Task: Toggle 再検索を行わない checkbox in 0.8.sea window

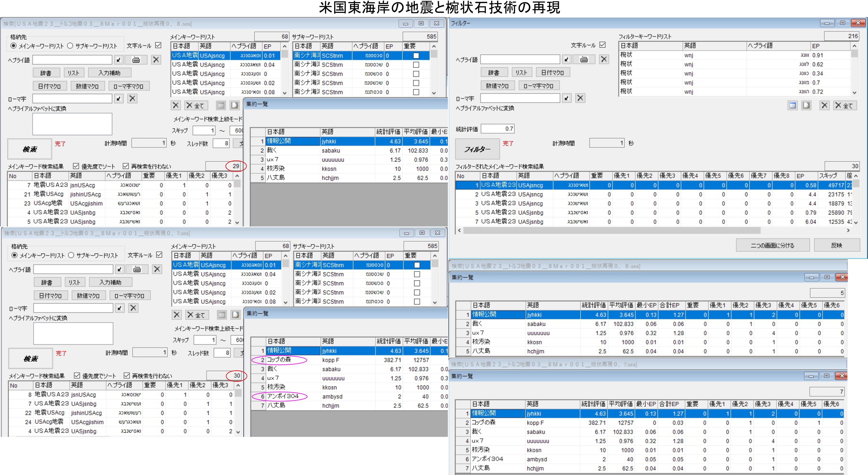Action: [x=126, y=166]
